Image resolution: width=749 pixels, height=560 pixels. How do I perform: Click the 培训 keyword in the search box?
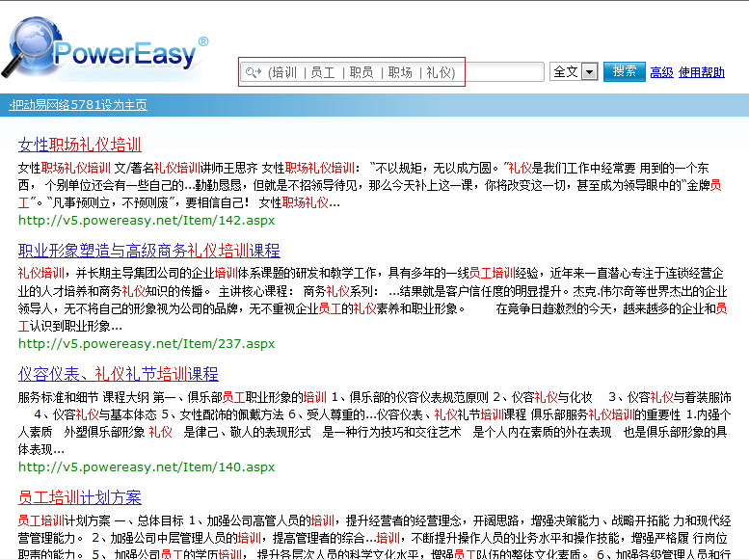coord(284,72)
